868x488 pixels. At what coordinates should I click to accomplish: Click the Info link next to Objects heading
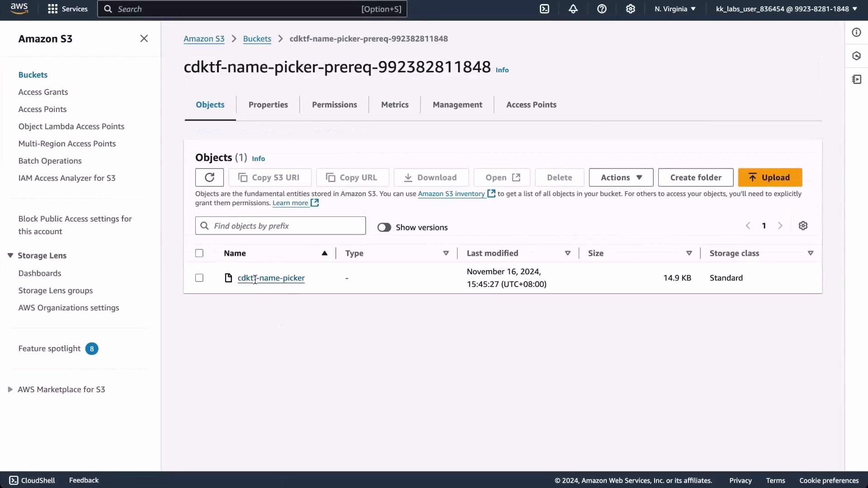click(x=259, y=159)
